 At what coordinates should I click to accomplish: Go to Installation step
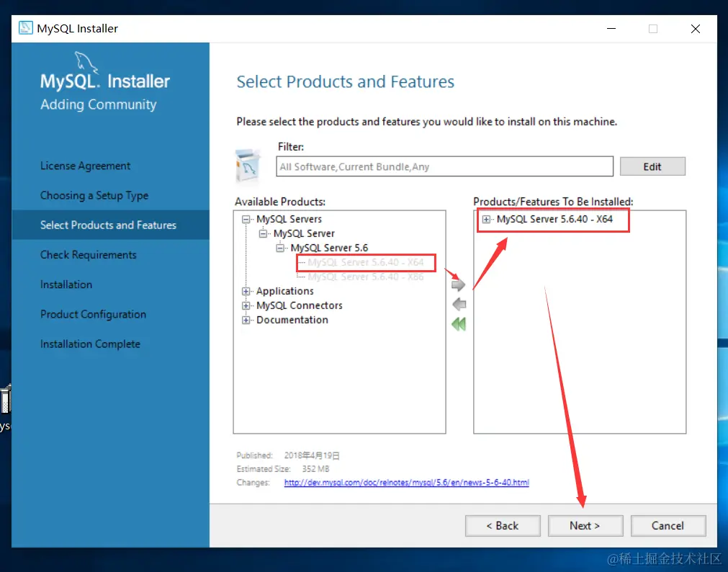pyautogui.click(x=66, y=285)
